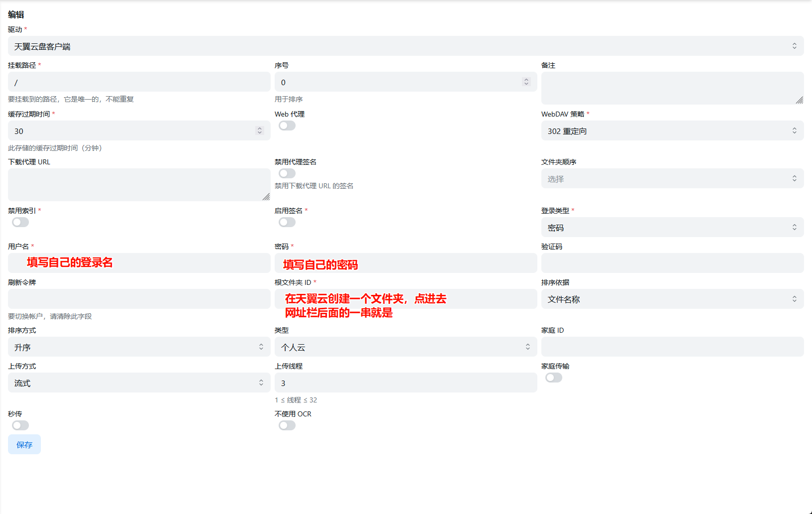Open the 类型 dropdown showing 个人云
This screenshot has width=812, height=514.
click(405, 347)
